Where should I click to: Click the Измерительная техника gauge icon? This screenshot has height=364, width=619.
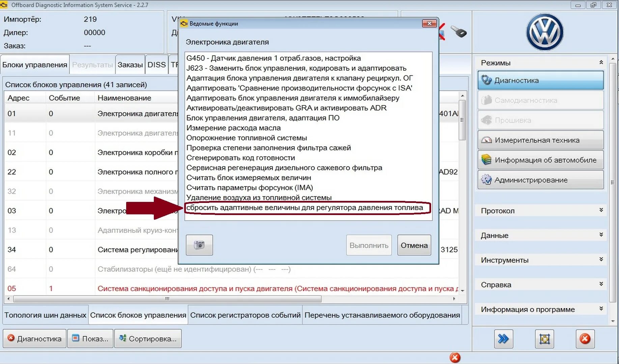coord(486,140)
